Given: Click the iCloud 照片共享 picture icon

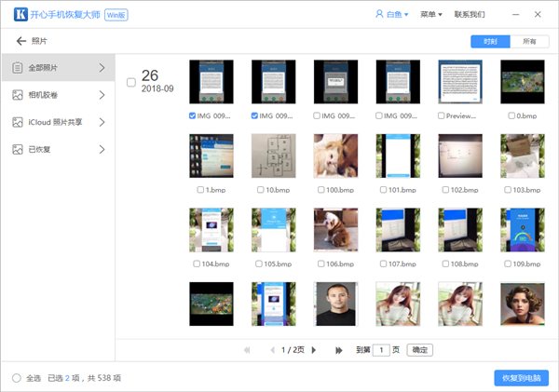Looking at the screenshot, I should click(x=18, y=122).
